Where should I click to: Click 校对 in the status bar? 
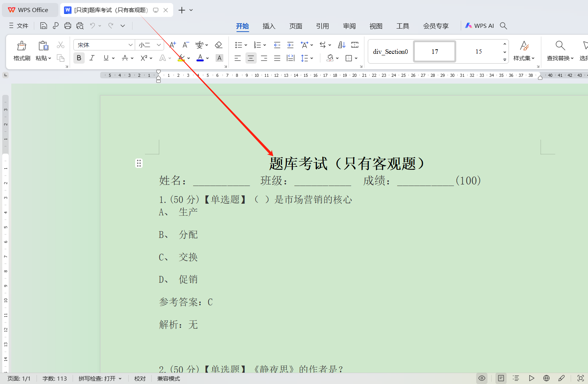[x=140, y=378]
